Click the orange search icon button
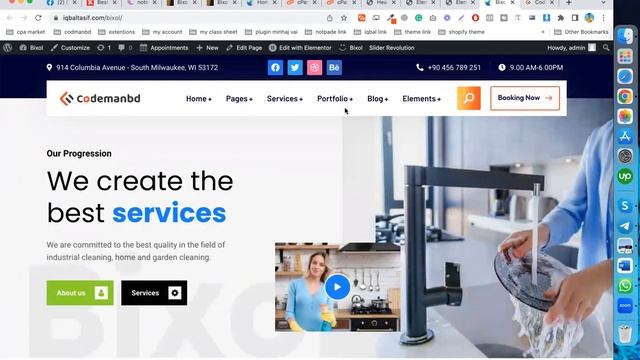 point(469,98)
